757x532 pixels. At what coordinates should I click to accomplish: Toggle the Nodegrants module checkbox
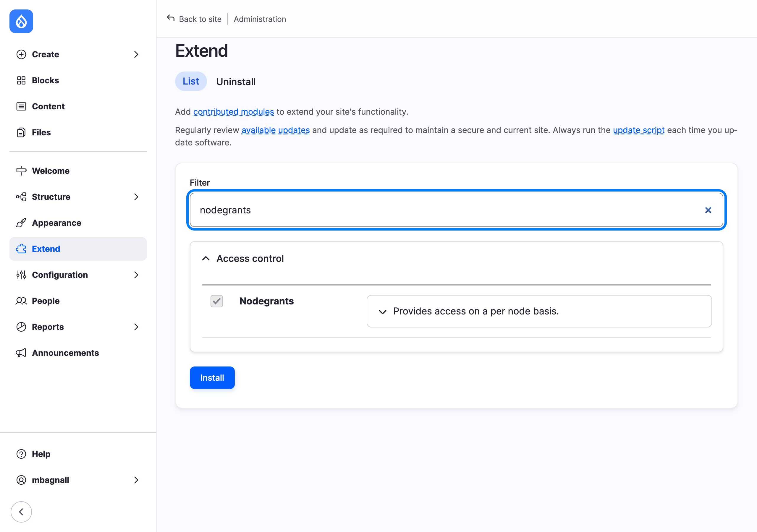coord(217,301)
